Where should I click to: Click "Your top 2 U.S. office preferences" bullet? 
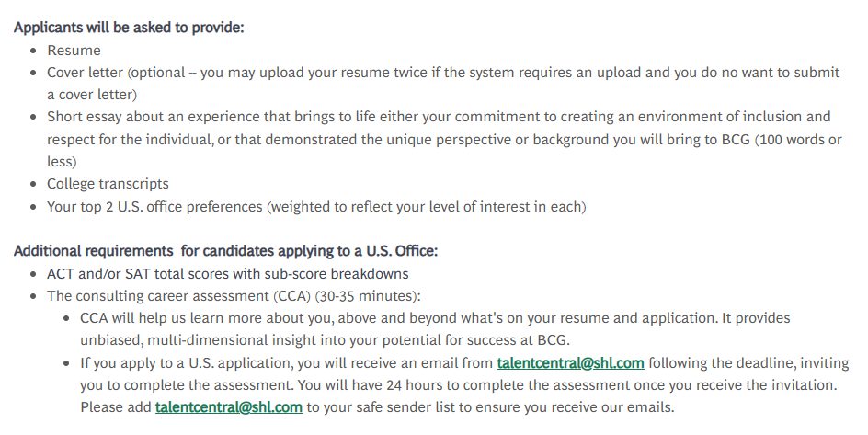(x=316, y=206)
